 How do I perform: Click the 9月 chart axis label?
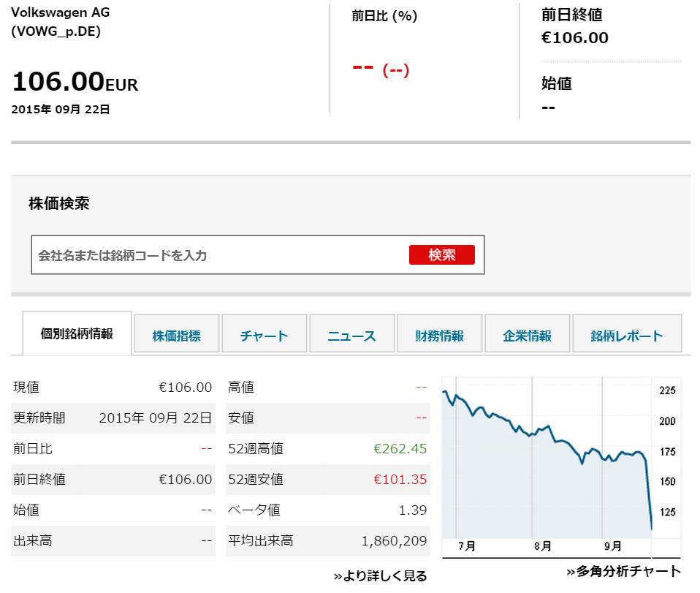point(613,546)
